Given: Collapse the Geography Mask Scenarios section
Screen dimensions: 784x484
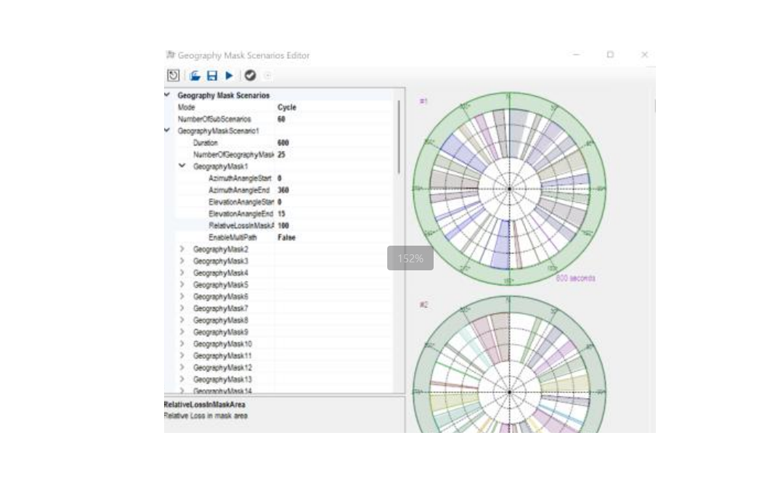Looking at the screenshot, I should click(x=167, y=96).
